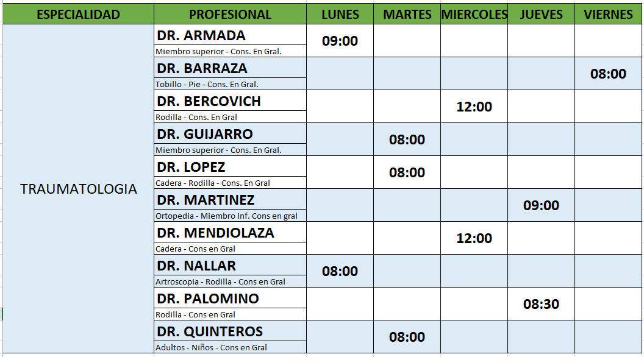Select Dr. Palomino's 08:30 Thursday slot
The image size is (644, 357).
(x=541, y=305)
